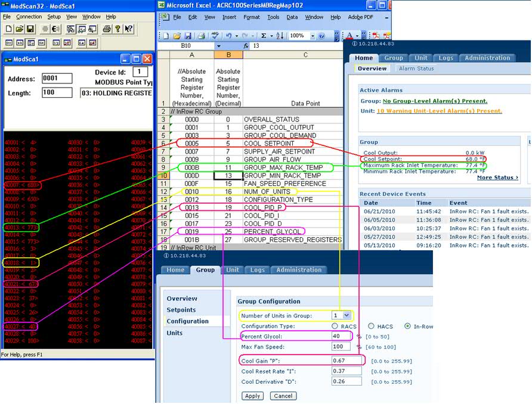This screenshot has height=404, width=532.
Task: Open Excel Adobe PDF menu
Action: point(360,17)
